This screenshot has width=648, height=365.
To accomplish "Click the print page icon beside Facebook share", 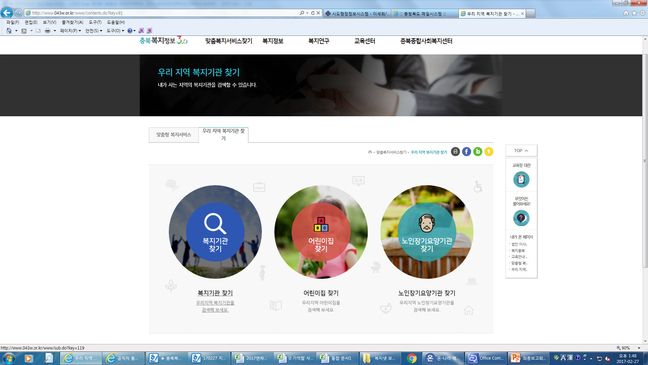I will 455,152.
